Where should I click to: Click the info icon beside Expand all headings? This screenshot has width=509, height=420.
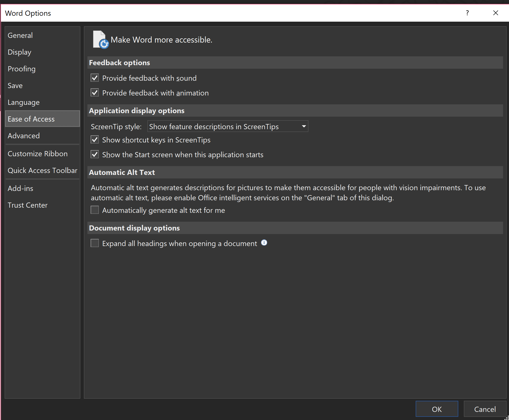(x=264, y=243)
